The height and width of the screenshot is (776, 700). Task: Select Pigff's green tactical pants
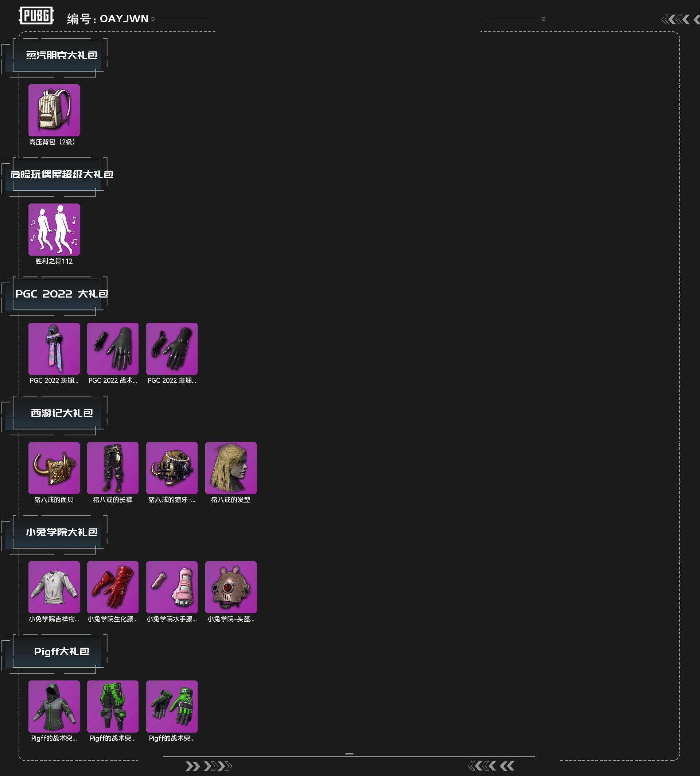(113, 706)
